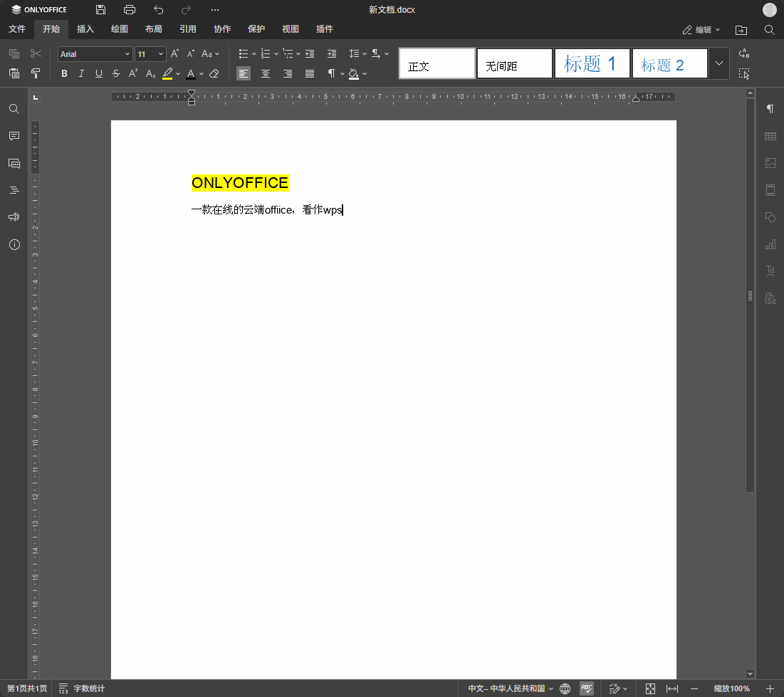Open the chat panel in left sidebar
The height and width of the screenshot is (697, 784).
click(x=14, y=163)
